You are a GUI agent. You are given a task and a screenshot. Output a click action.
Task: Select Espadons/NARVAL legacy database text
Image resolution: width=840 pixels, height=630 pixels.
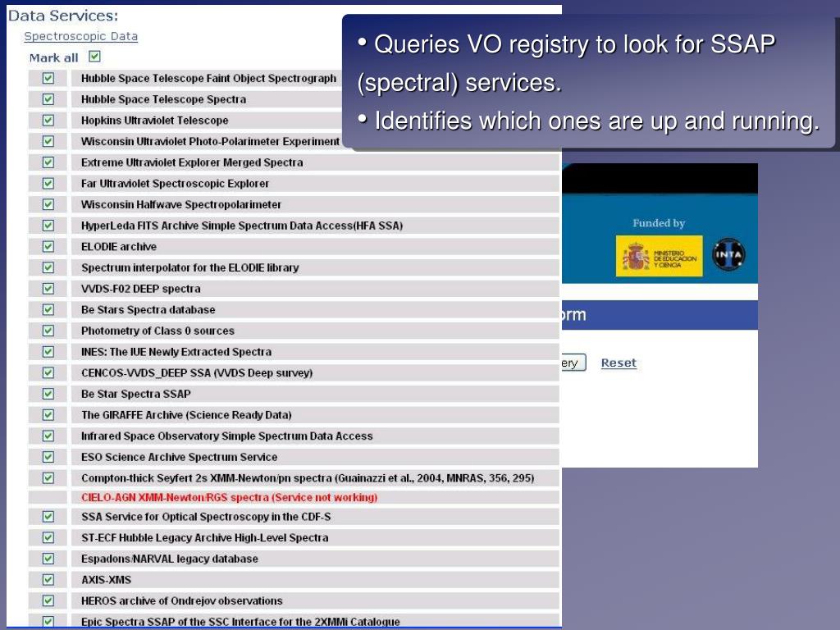coord(170,559)
